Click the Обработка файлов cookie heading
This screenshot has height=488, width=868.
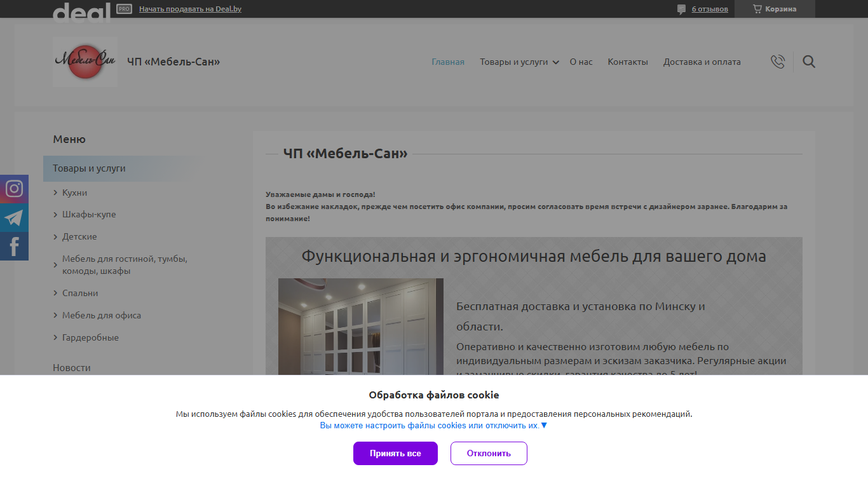click(x=434, y=395)
